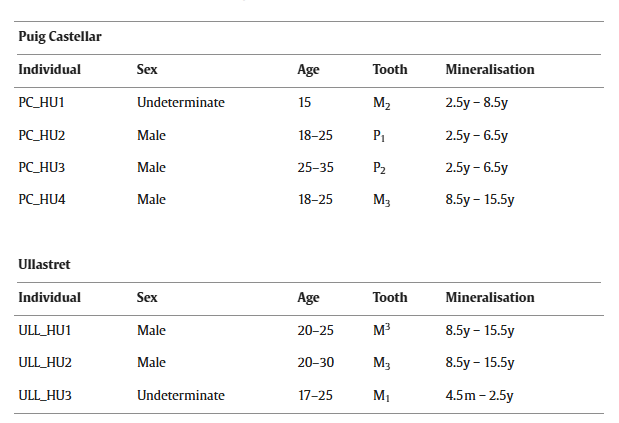Click the 2.5y – 8.5y mineralisation value
Viewport: 619px width, 423px height.
click(476, 103)
